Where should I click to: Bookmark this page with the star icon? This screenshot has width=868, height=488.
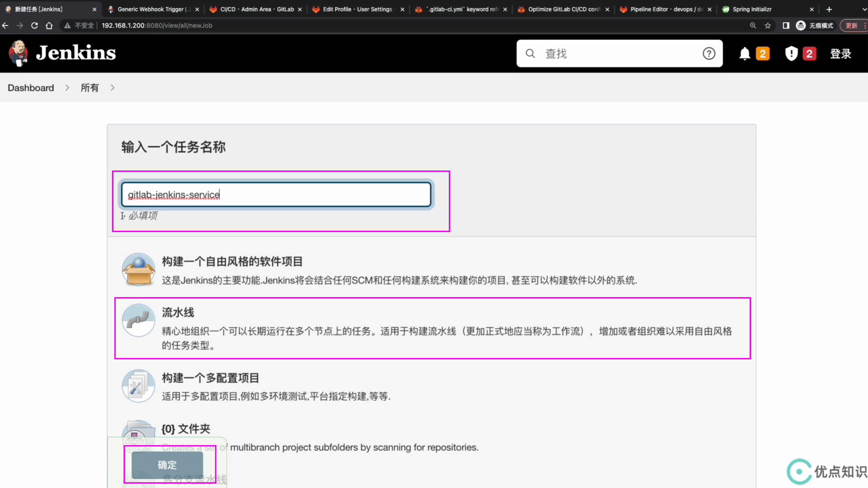coord(768,26)
